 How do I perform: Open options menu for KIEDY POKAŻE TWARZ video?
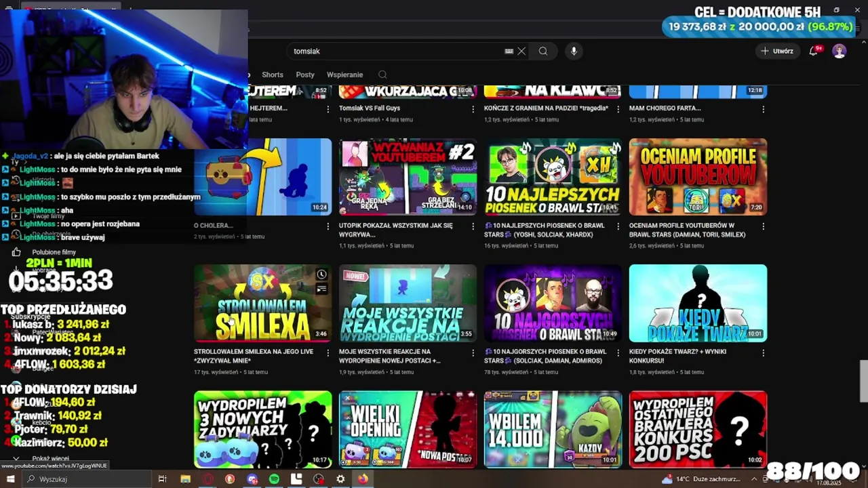click(764, 353)
